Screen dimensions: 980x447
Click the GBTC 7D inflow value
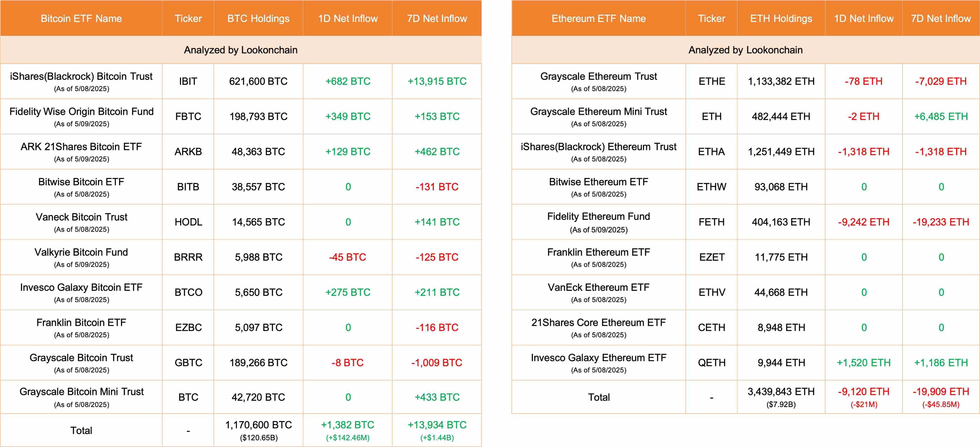437,363
